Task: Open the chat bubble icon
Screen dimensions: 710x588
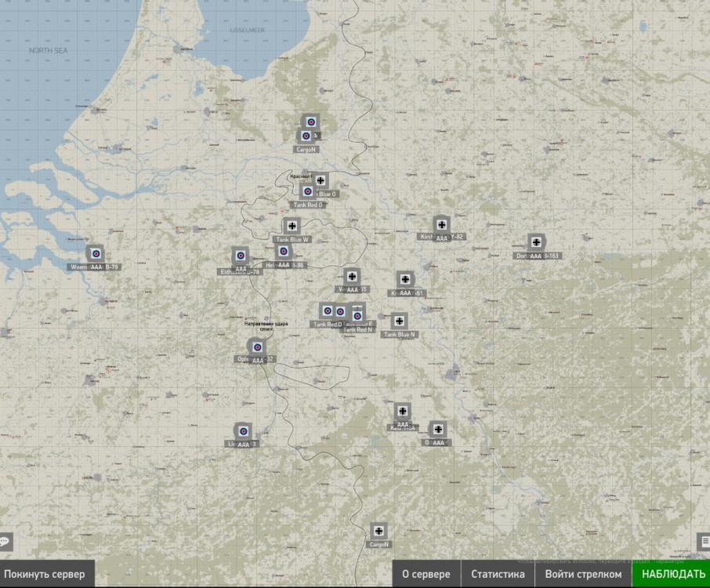Action: point(5,542)
